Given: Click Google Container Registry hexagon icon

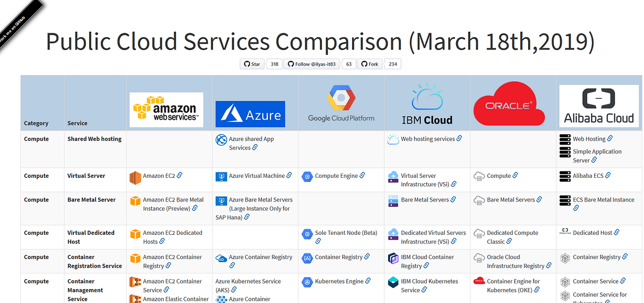Looking at the screenshot, I should click(307, 258).
